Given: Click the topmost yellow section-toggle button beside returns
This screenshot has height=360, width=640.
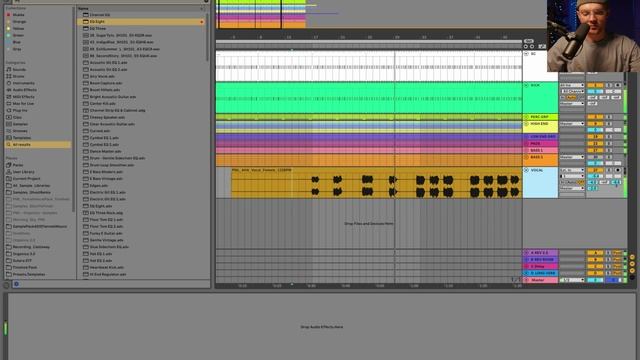Looking at the screenshot, I should (x=632, y=257).
